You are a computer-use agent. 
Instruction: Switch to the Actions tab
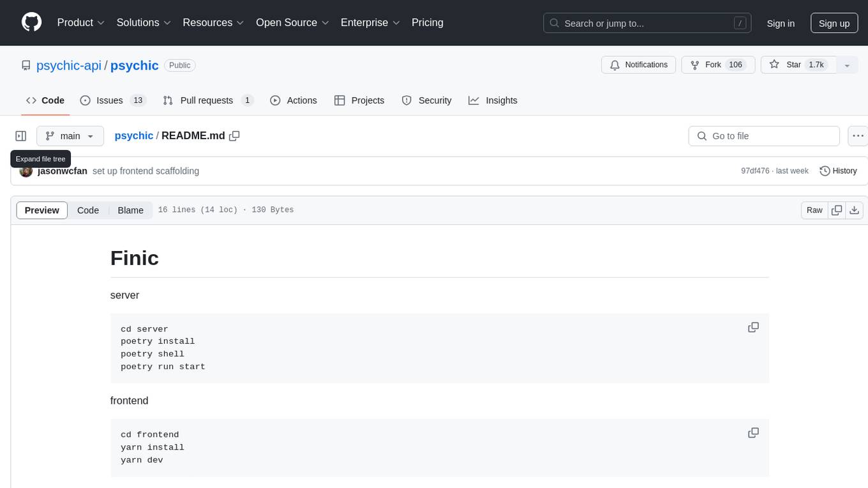[x=294, y=100]
